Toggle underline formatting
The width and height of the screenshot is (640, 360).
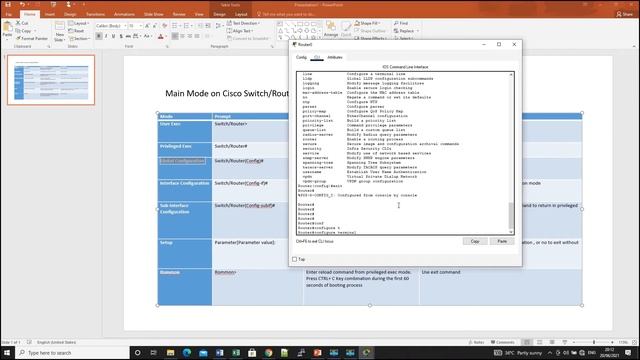click(113, 36)
